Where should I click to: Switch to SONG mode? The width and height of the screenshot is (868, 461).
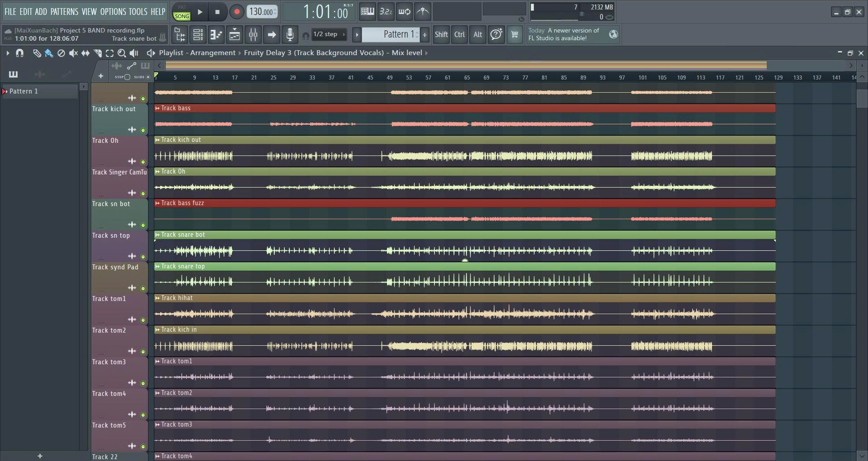182,16
